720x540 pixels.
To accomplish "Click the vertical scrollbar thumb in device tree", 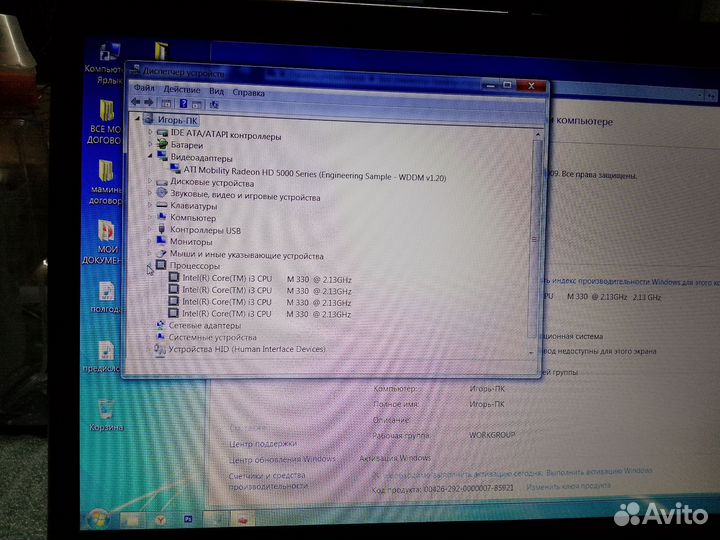I will [534, 239].
